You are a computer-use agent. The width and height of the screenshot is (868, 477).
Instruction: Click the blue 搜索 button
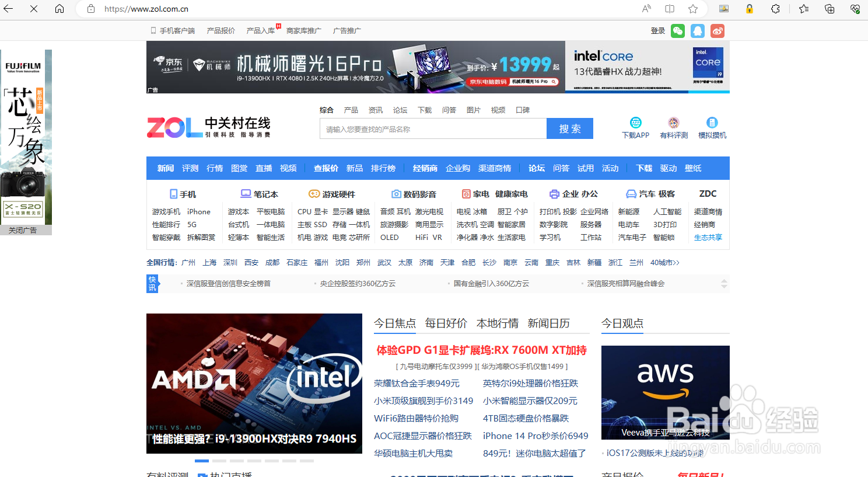click(570, 128)
